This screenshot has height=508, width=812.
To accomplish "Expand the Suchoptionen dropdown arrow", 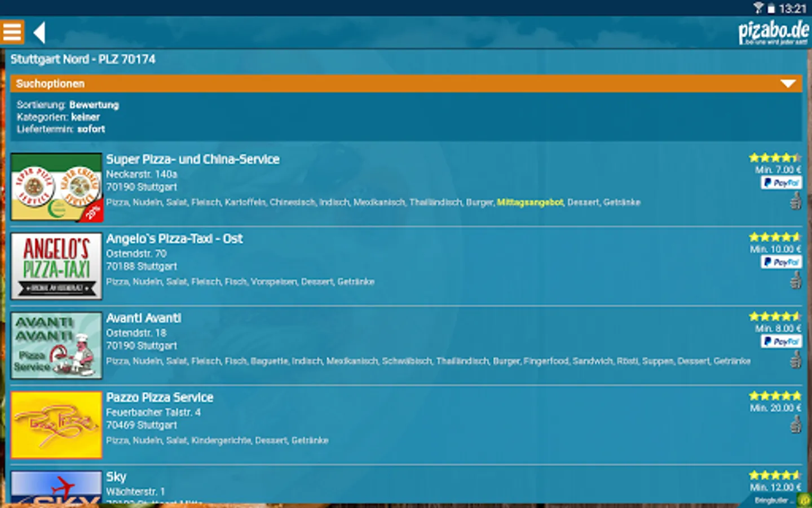I will point(788,84).
